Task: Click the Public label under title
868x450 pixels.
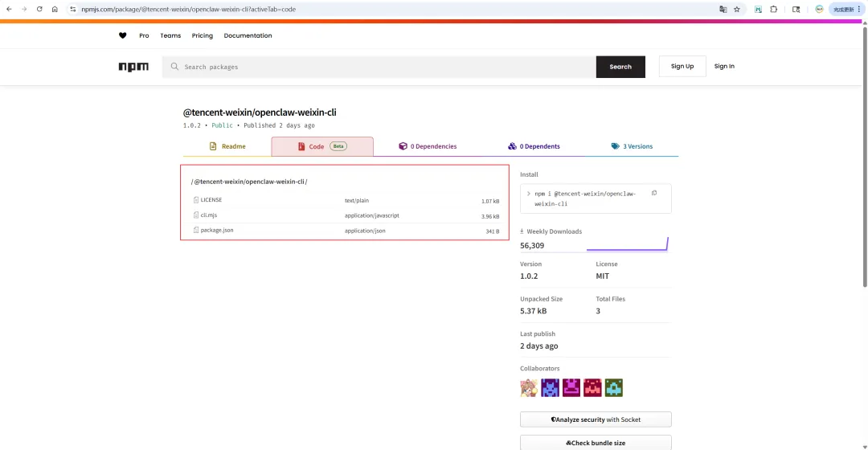Action: click(222, 125)
